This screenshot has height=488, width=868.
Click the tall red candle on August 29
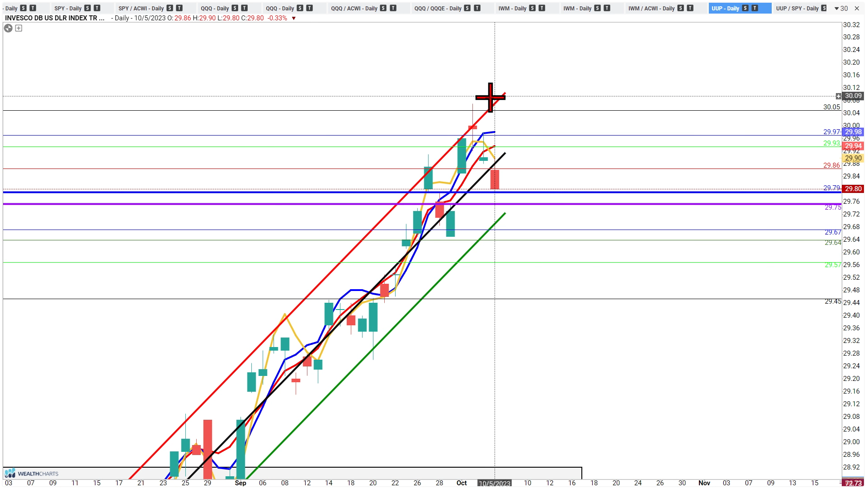pyautogui.click(x=208, y=449)
